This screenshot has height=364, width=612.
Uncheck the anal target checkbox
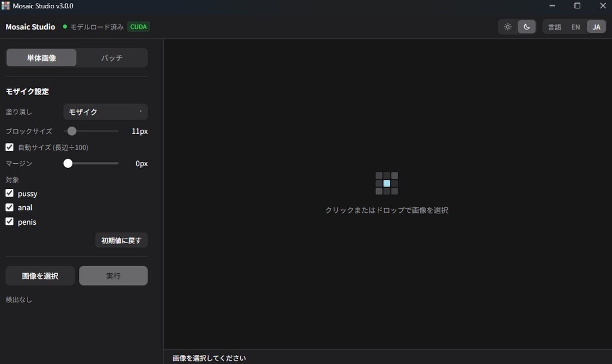[x=10, y=207]
